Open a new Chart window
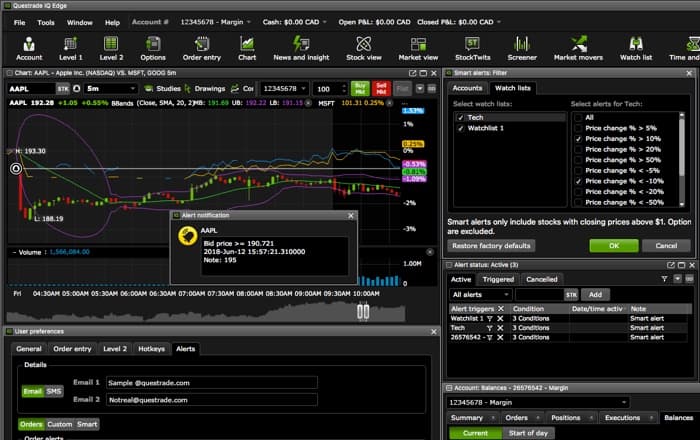Viewport: 700px width, 440px height. pyautogui.click(x=247, y=49)
